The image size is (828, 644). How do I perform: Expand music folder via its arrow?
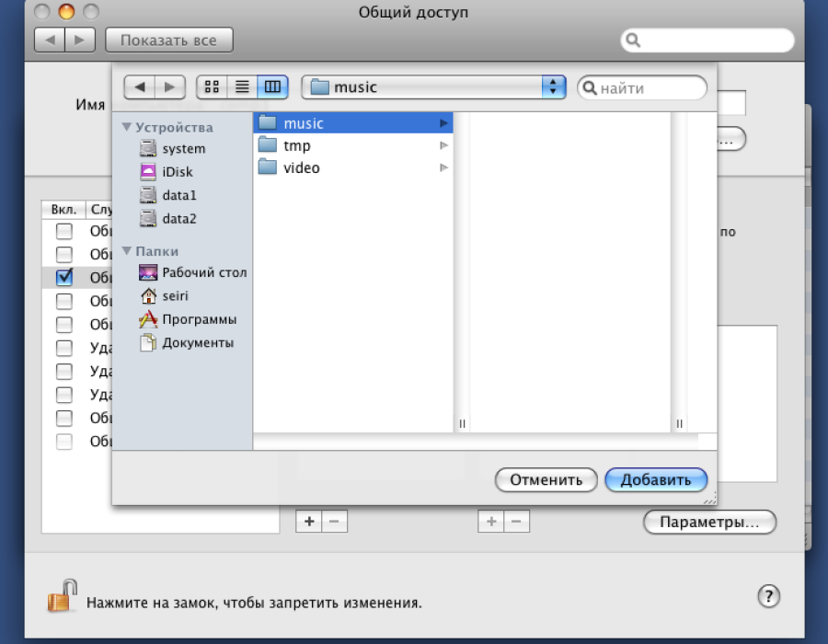pos(443,123)
